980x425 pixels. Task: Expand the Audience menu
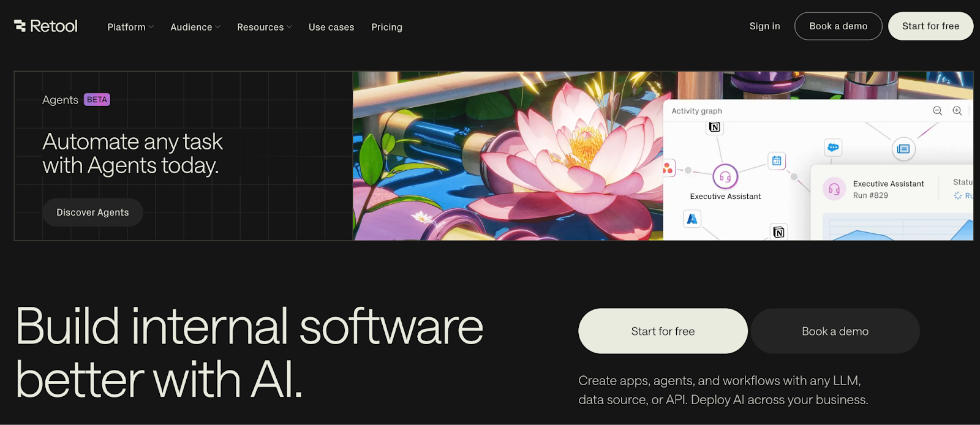(195, 27)
